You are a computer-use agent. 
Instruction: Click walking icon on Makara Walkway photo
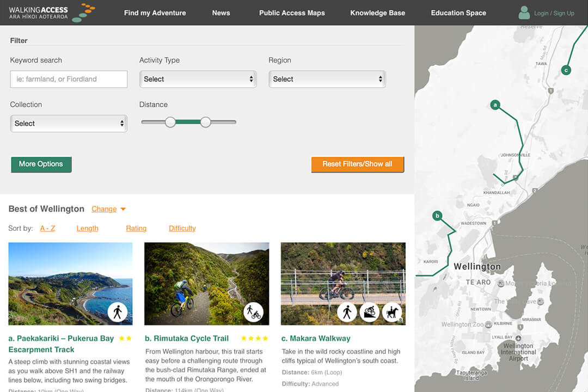point(347,312)
